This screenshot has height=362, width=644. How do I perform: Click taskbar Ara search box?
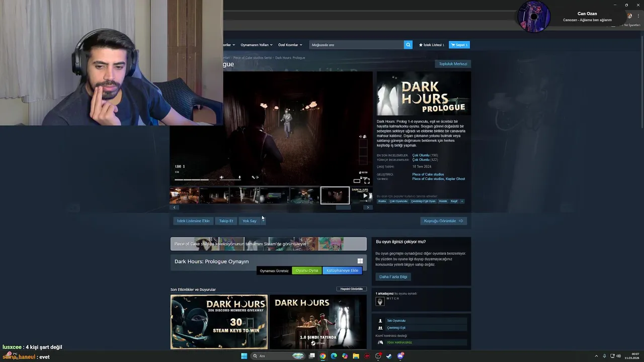[x=278, y=356]
